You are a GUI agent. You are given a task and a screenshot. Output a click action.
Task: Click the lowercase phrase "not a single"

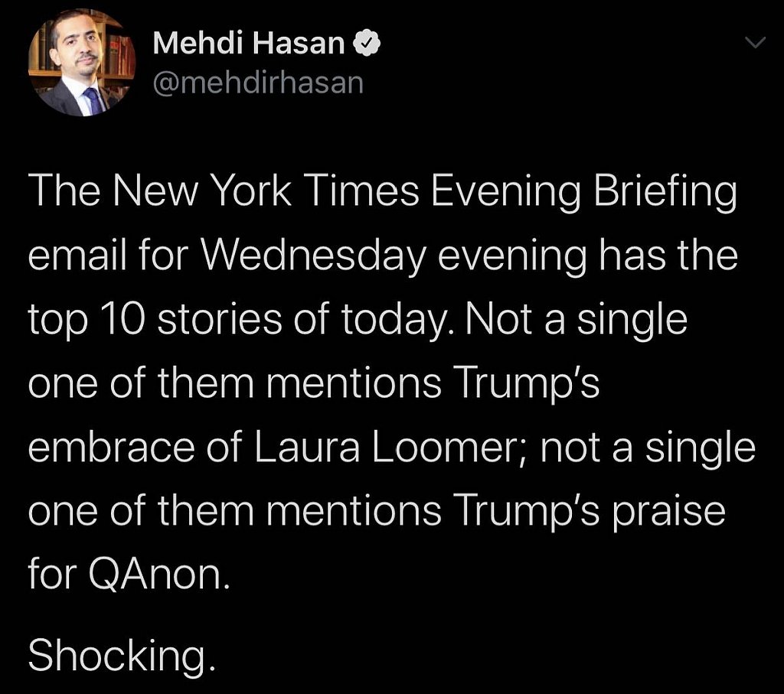click(x=647, y=448)
